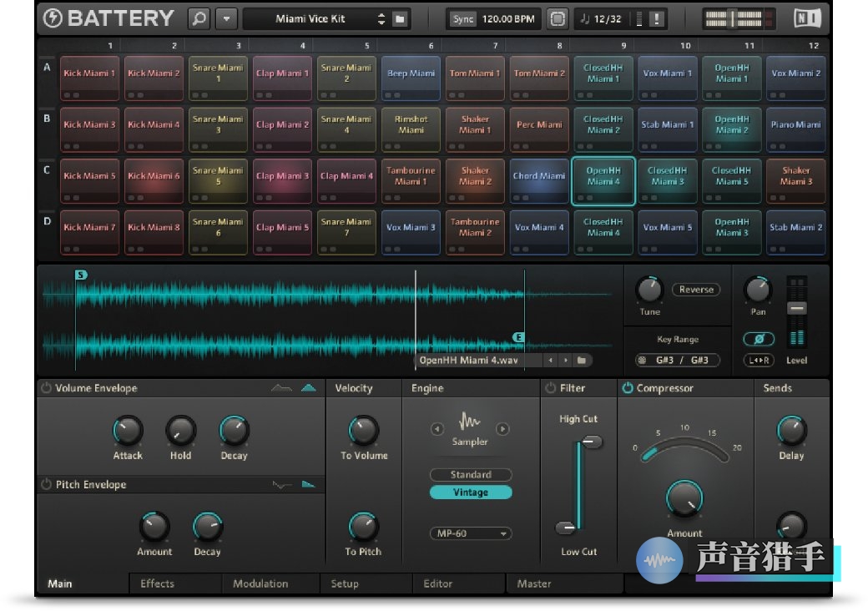
Task: Select the Vintage engine mode
Action: pyautogui.click(x=470, y=492)
